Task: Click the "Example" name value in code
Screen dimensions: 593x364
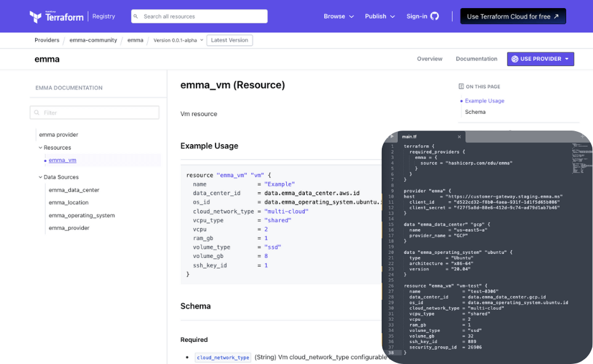Action: [x=279, y=184]
